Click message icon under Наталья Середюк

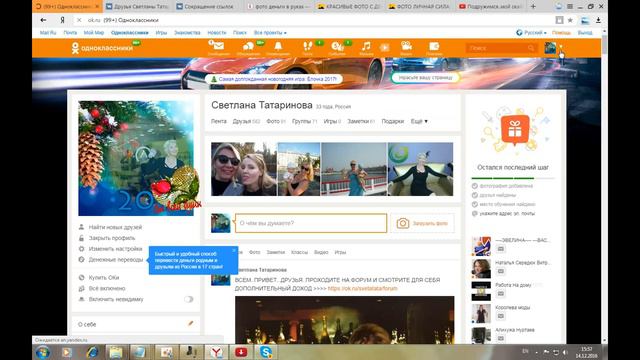pyautogui.click(x=500, y=271)
